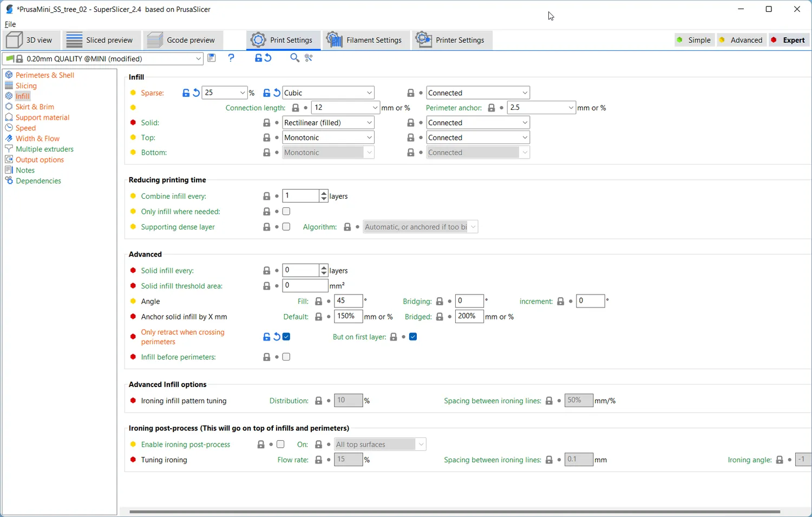Toggle Infill before perimeters checkbox
The height and width of the screenshot is (517, 812).
tap(286, 357)
